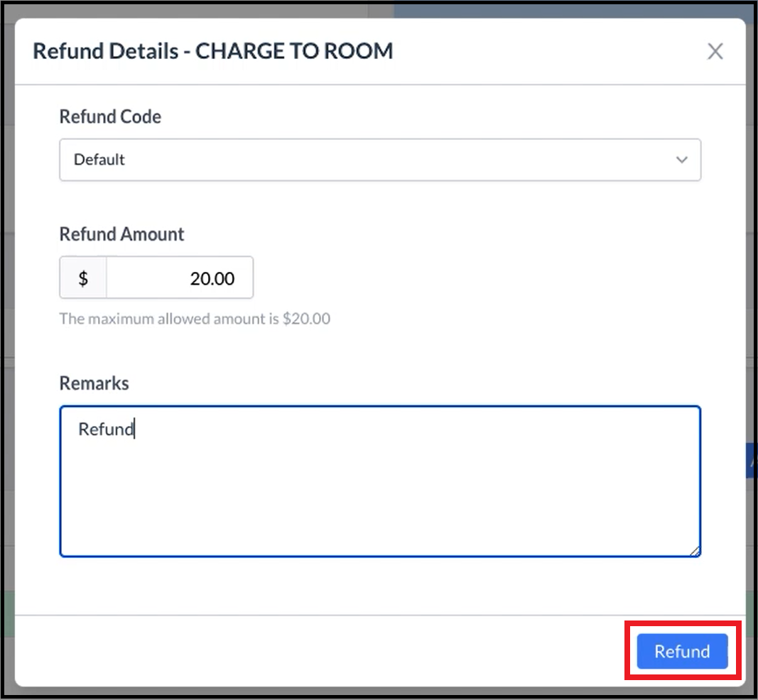Select the 20.00 amount value
Image resolution: width=758 pixels, height=700 pixels.
coord(212,278)
